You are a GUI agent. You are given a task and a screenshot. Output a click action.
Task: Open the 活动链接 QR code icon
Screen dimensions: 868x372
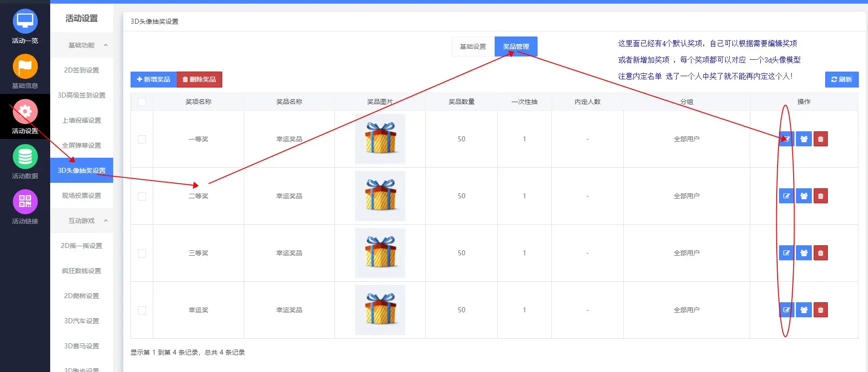pyautogui.click(x=25, y=202)
